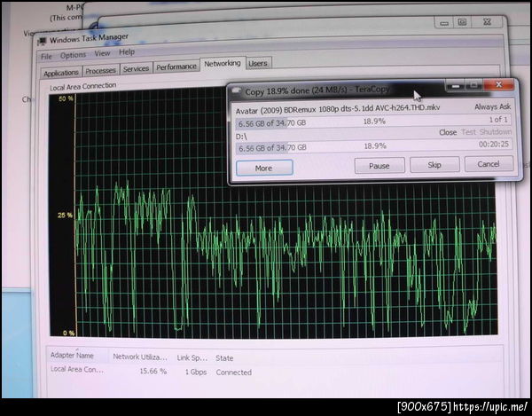The image size is (532, 416).
Task: Maximize the background window behind Task Manager
Action: [x=462, y=22]
